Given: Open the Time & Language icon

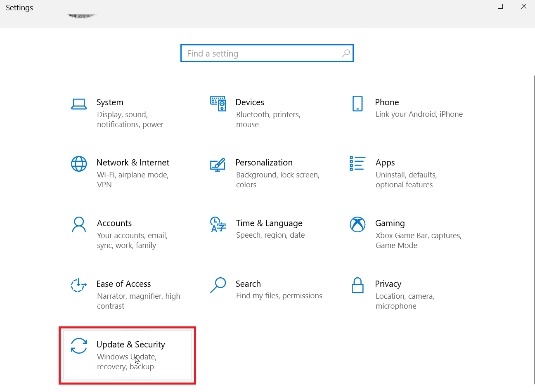Looking at the screenshot, I should click(218, 224).
